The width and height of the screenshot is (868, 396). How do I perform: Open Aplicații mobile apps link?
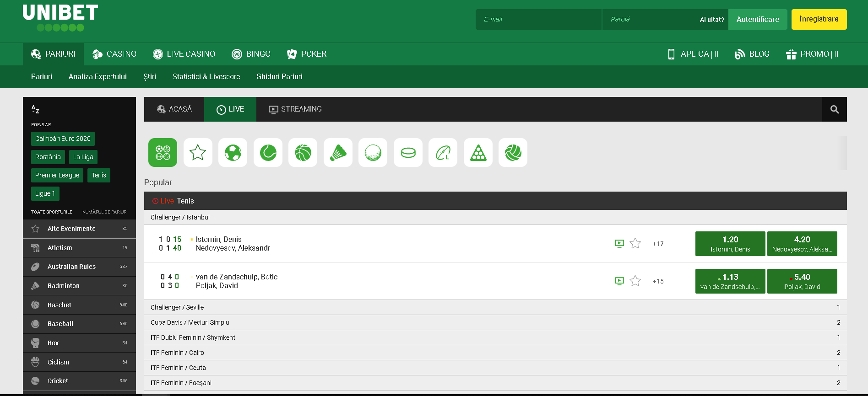coord(693,54)
